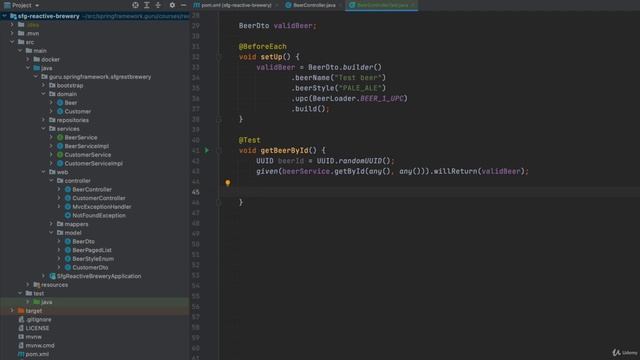Open the mvnw file
The width and height of the screenshot is (640, 360).
click(x=33, y=337)
